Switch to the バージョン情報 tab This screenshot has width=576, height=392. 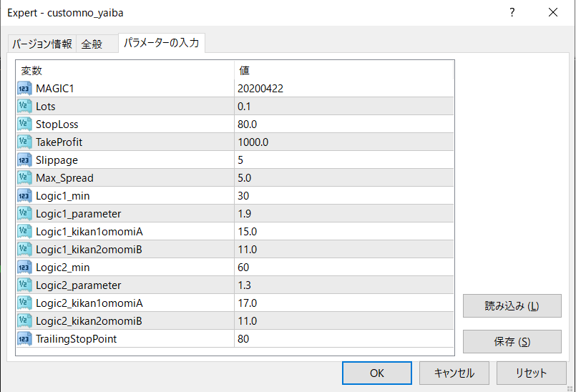42,44
